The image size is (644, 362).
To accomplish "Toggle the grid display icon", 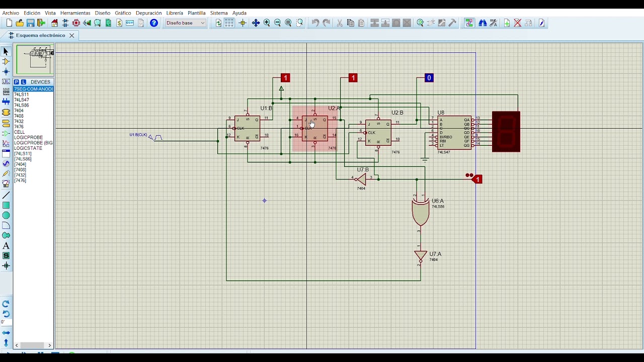I will point(229,23).
